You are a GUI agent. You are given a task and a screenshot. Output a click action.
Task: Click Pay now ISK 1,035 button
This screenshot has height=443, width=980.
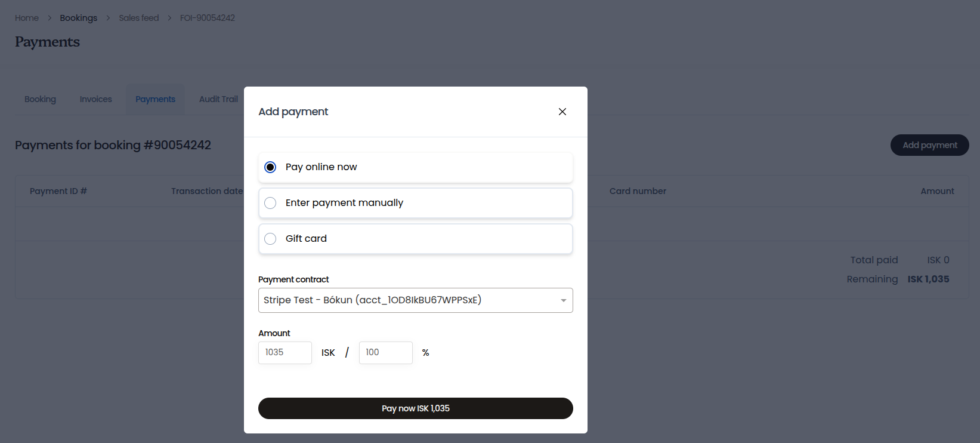pos(416,408)
